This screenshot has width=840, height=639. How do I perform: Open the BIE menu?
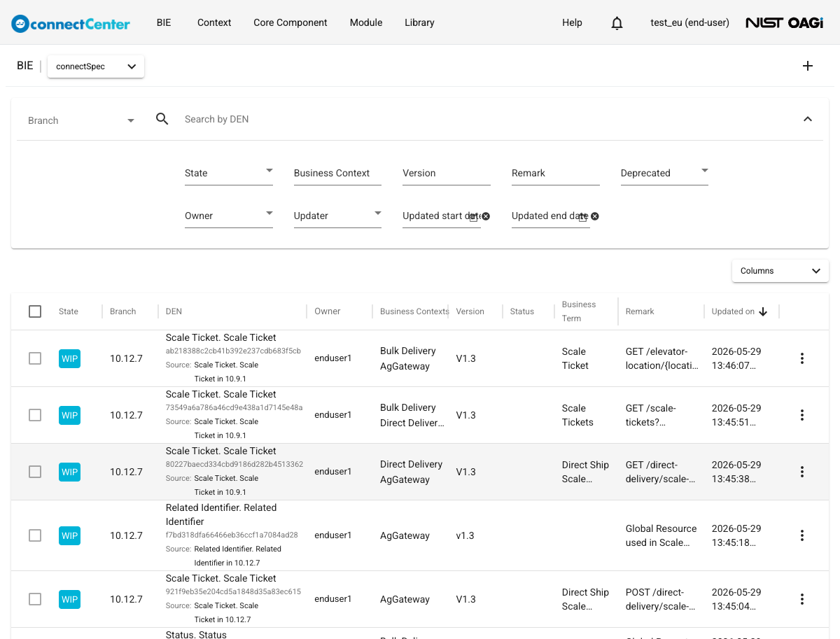(164, 22)
